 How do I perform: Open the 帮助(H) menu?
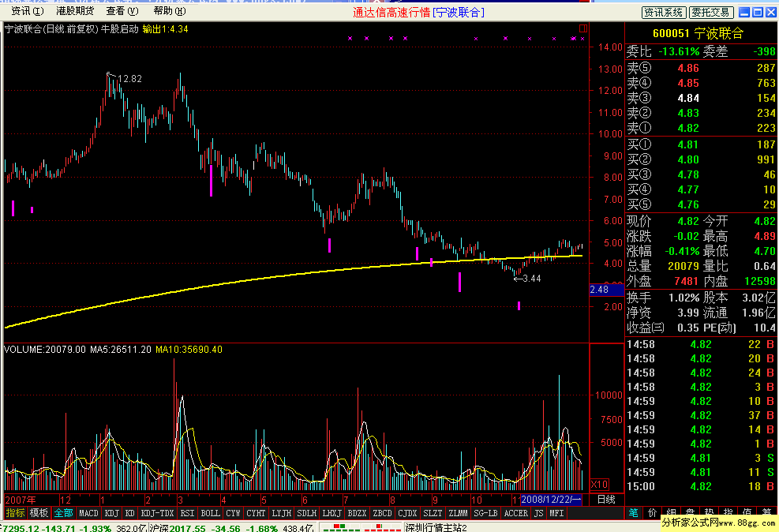170,10
